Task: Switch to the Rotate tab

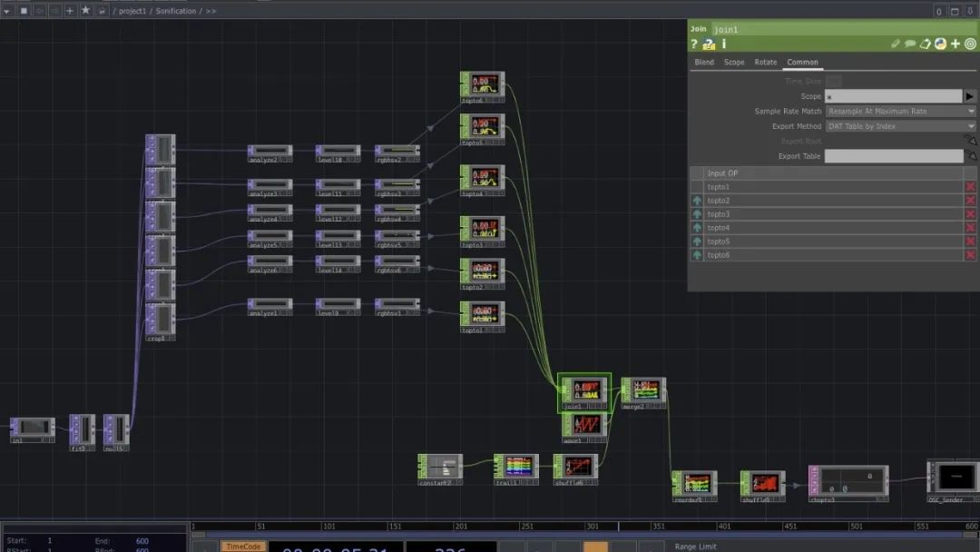Action: pos(766,63)
